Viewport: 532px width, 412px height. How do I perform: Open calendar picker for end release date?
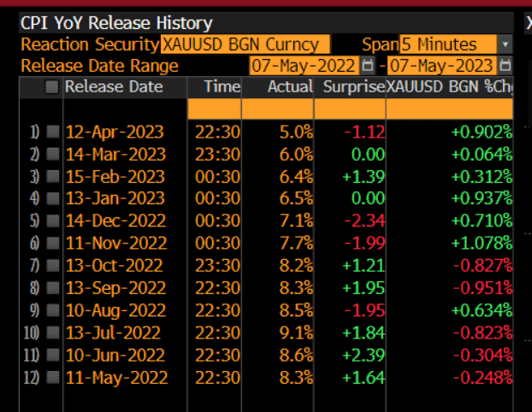(x=505, y=66)
